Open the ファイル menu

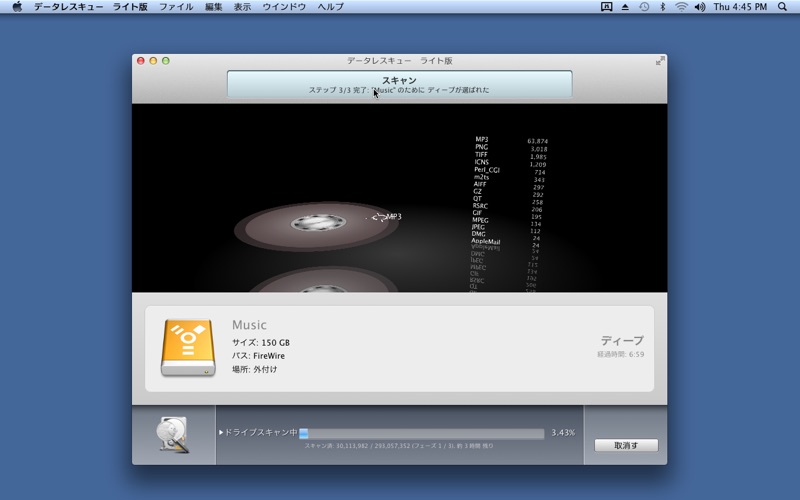tap(176, 7)
